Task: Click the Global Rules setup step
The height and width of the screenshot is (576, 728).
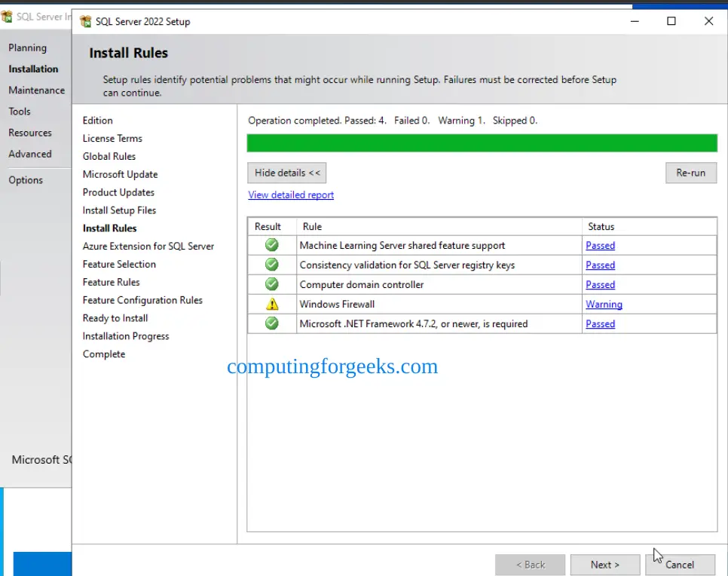Action: 109,156
